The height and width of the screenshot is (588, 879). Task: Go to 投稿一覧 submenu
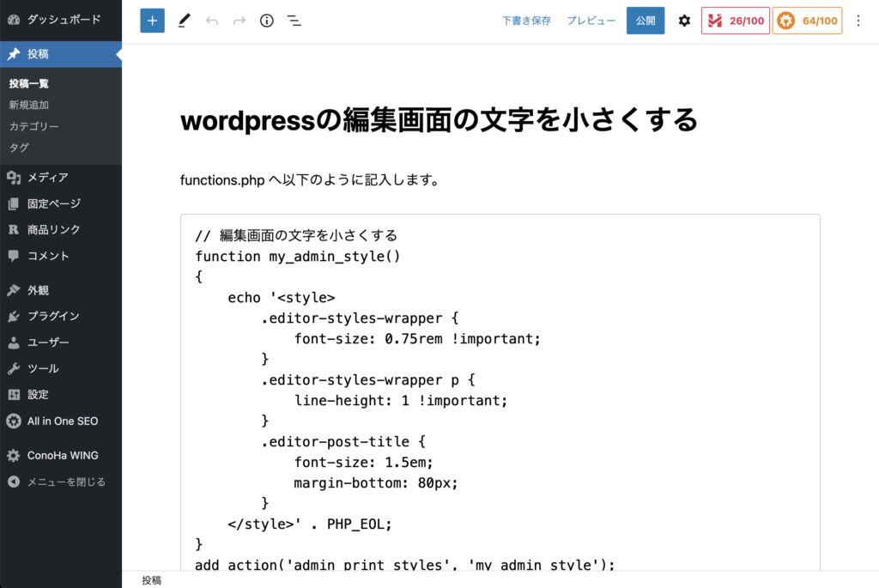28,83
